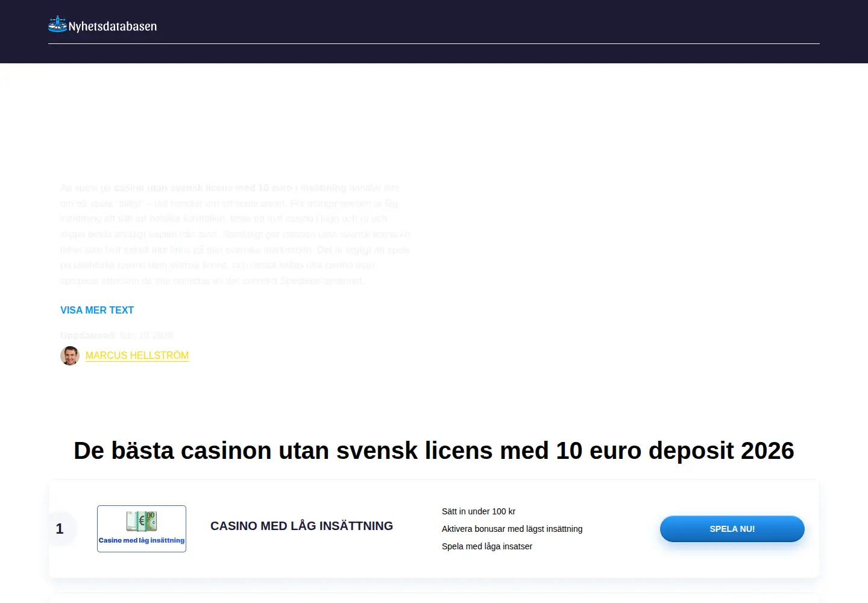Click the 'Sätt in under 100 kr' text
Screen dimensions: 868x603
click(479, 511)
